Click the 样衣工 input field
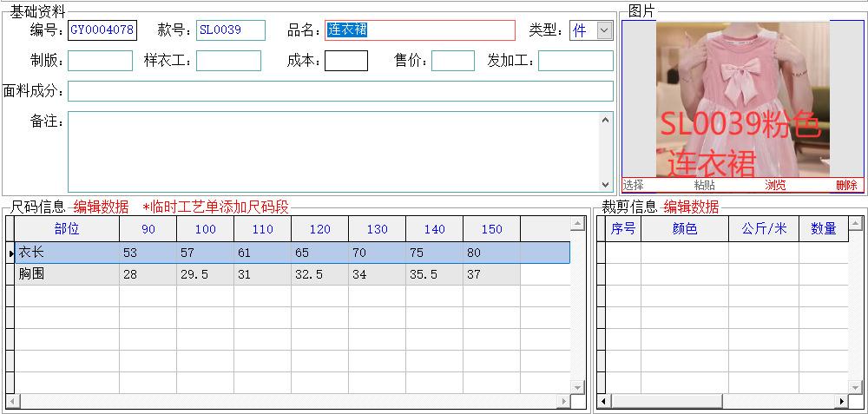 (228, 61)
